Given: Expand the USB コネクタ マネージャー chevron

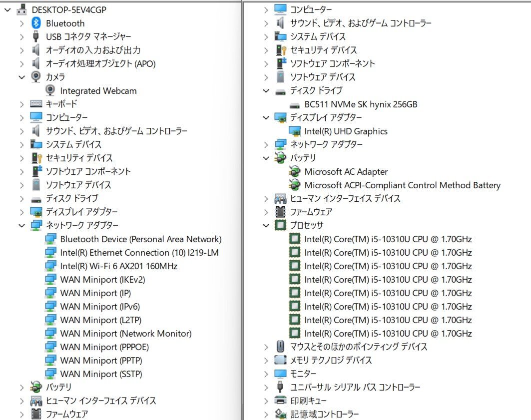Looking at the screenshot, I should click(21, 36).
